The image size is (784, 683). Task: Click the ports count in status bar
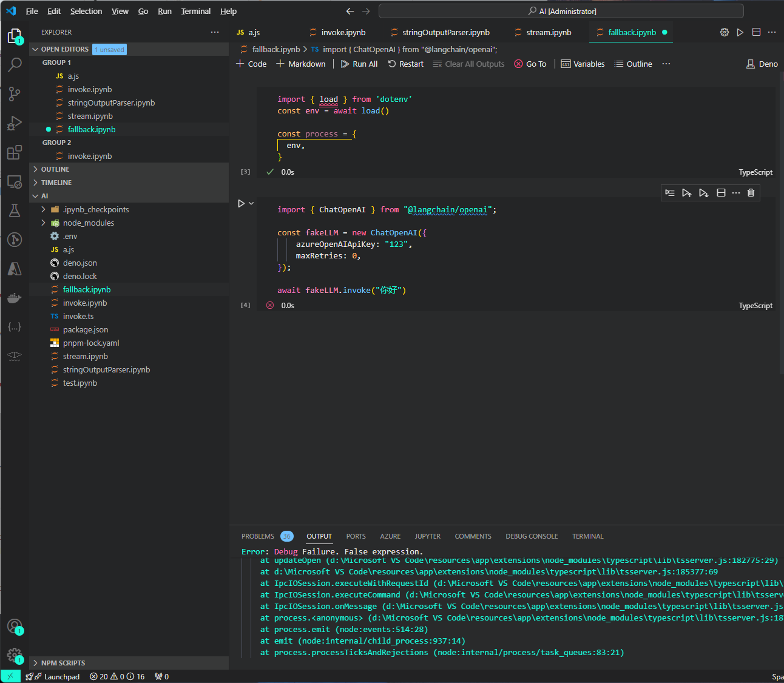(x=162, y=676)
